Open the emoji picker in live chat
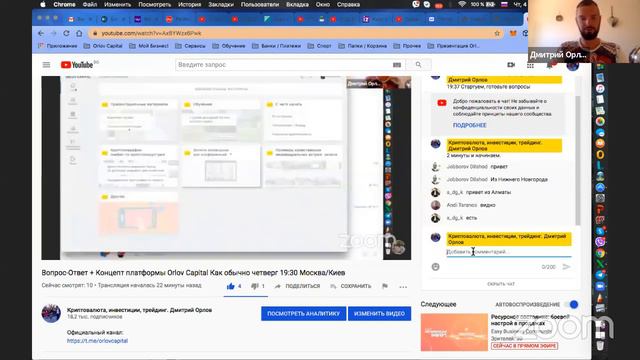Screen dimensions: 640x360 [436, 267]
